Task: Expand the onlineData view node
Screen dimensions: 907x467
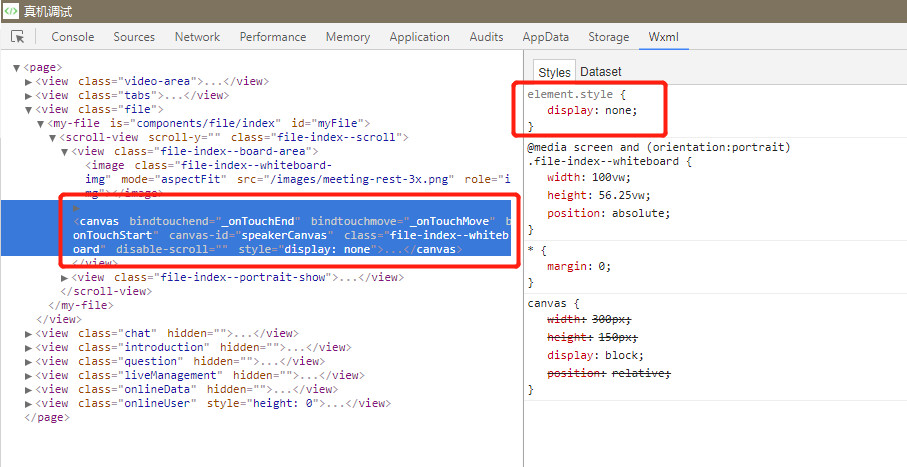Action: click(x=28, y=389)
